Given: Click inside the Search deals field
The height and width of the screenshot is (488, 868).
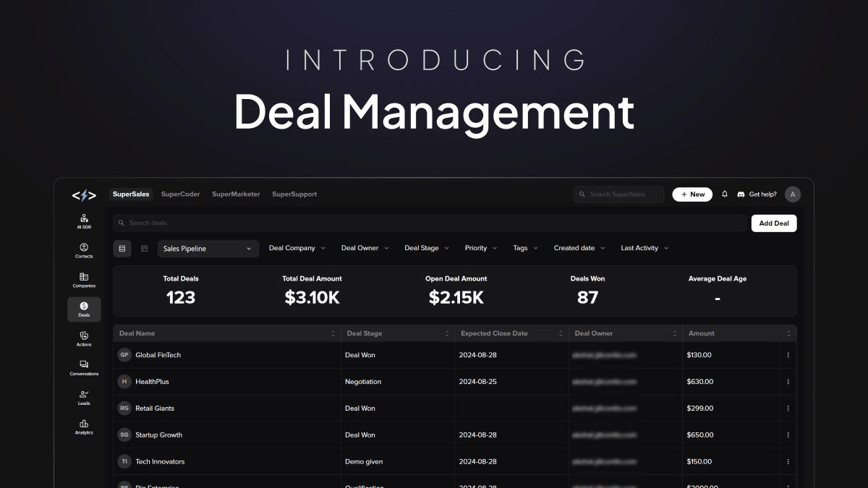Looking at the screenshot, I should click(x=289, y=223).
